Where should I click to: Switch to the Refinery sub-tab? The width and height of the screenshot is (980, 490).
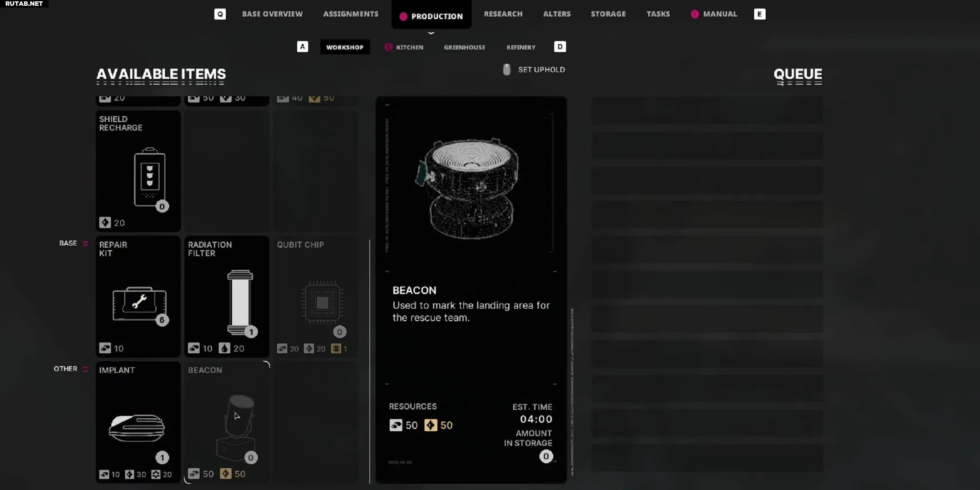click(521, 47)
